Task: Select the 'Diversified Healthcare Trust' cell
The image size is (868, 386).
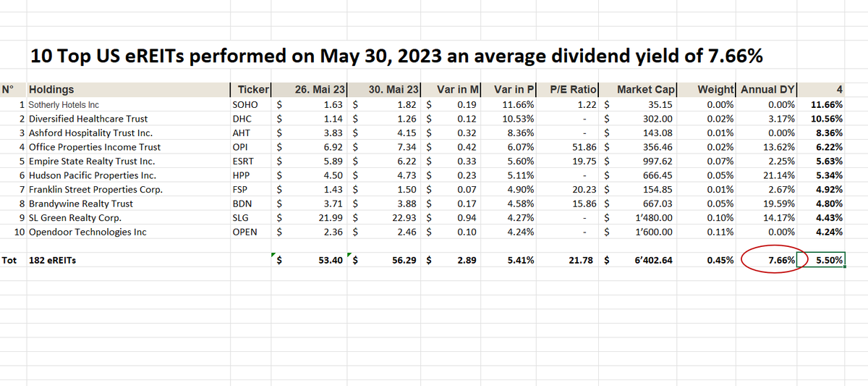Action: [x=127, y=119]
